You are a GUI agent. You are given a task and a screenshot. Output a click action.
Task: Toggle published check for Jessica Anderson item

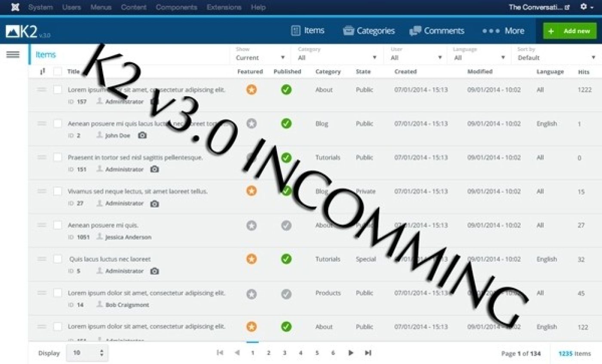pyautogui.click(x=286, y=225)
